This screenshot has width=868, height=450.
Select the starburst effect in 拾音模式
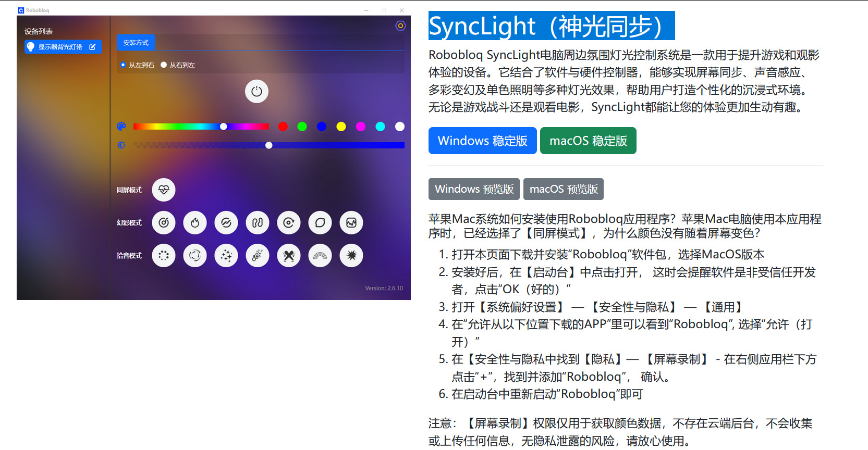(x=351, y=256)
